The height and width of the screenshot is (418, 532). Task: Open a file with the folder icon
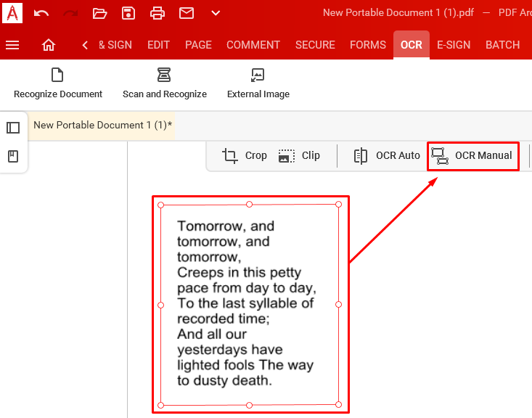[x=99, y=14]
